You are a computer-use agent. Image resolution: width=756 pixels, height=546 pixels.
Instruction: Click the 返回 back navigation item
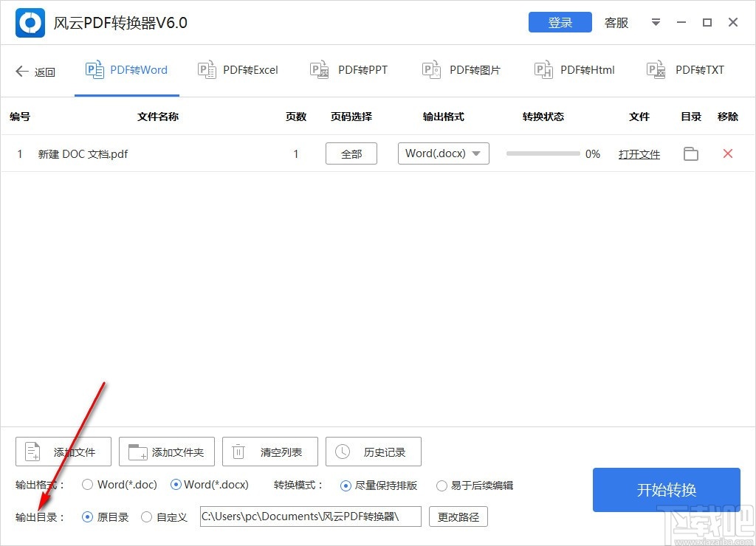pyautogui.click(x=35, y=70)
